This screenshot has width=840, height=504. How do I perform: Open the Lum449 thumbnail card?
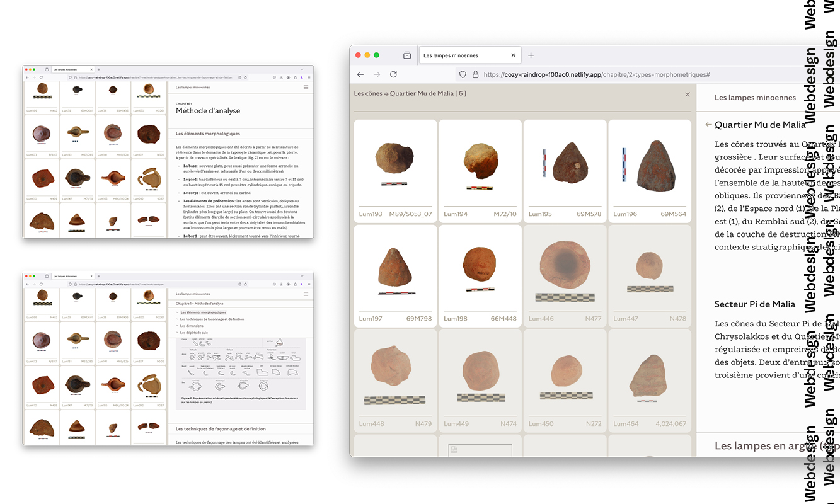click(480, 381)
